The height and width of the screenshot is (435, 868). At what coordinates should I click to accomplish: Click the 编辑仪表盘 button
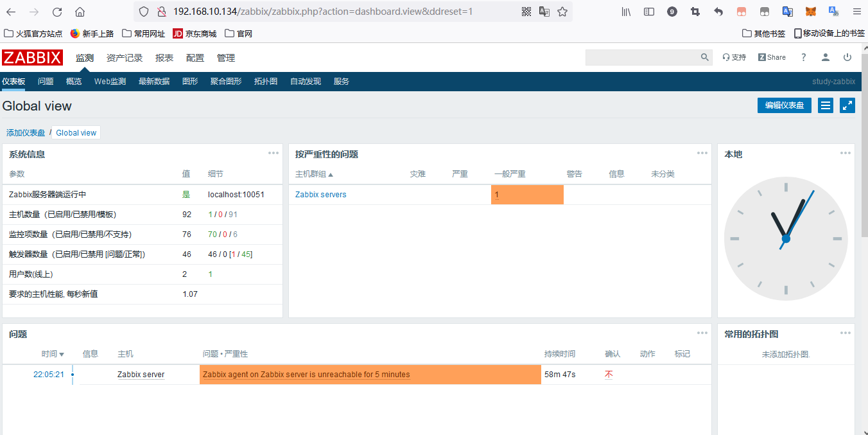point(785,105)
